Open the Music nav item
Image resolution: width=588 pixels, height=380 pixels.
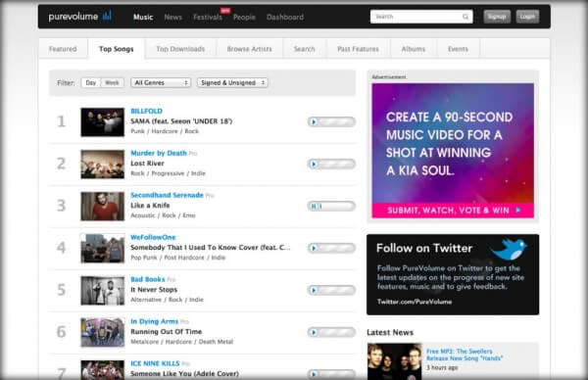coord(143,18)
